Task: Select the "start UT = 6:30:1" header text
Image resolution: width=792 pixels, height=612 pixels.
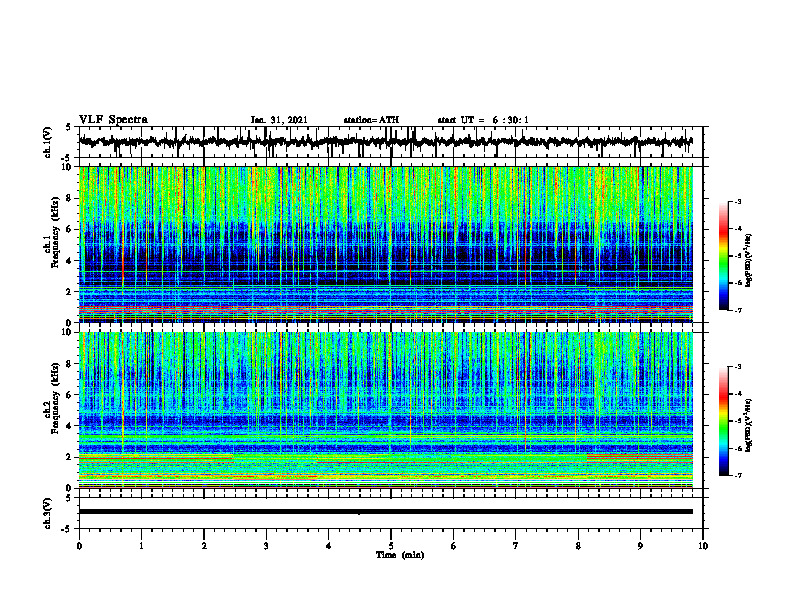Action: tap(483, 120)
